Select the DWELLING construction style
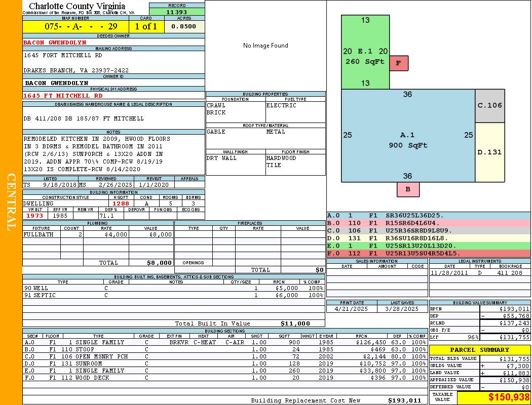532x405 pixels. click(39, 204)
